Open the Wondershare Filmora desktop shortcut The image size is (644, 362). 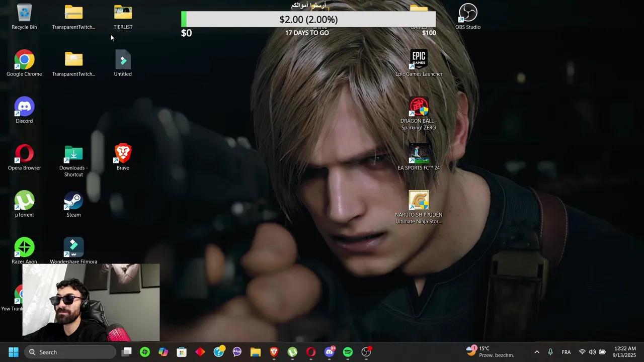pyautogui.click(x=73, y=250)
